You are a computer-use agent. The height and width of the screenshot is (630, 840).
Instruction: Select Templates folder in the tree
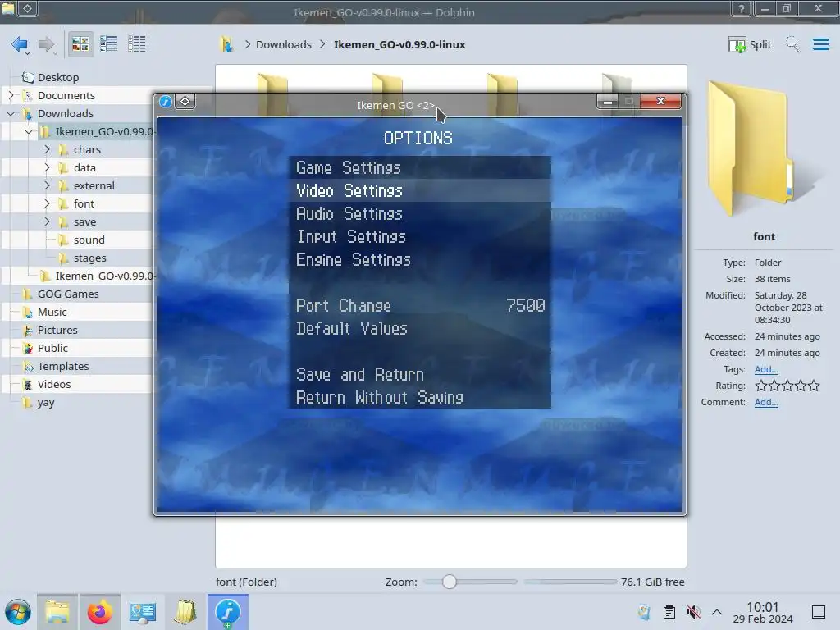coord(62,366)
